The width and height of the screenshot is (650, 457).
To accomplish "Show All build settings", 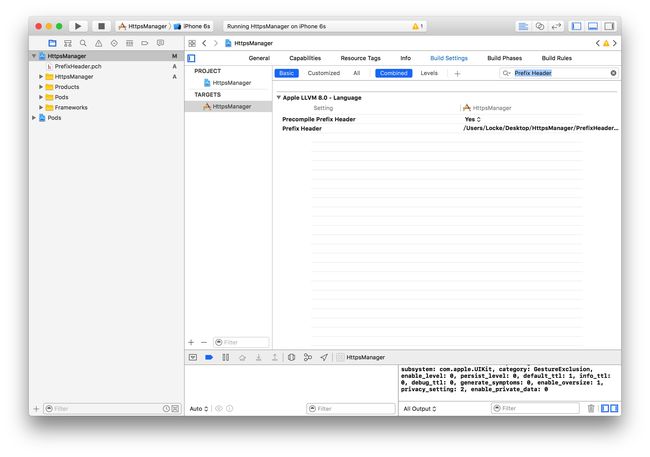I will 357,73.
